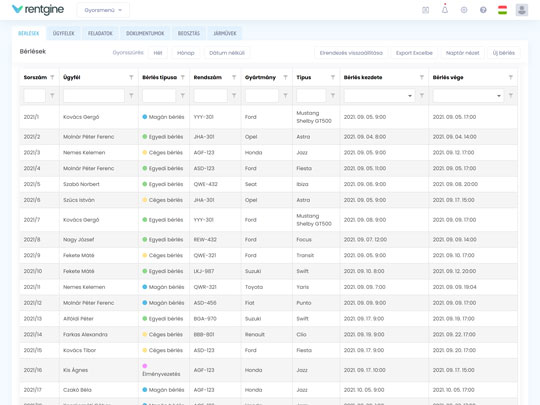Open filter menu for Bérlés kezdete header

point(422,77)
